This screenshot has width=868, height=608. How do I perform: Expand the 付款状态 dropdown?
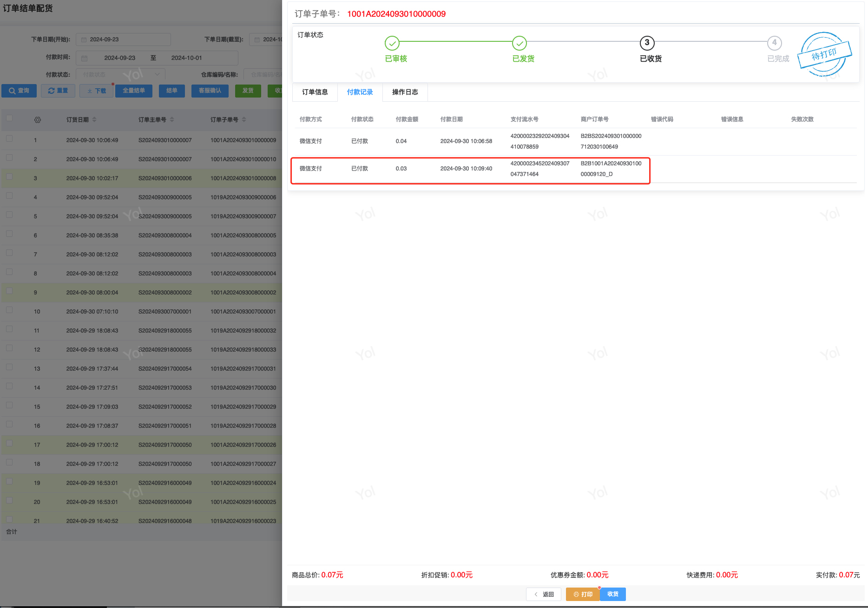(120, 74)
